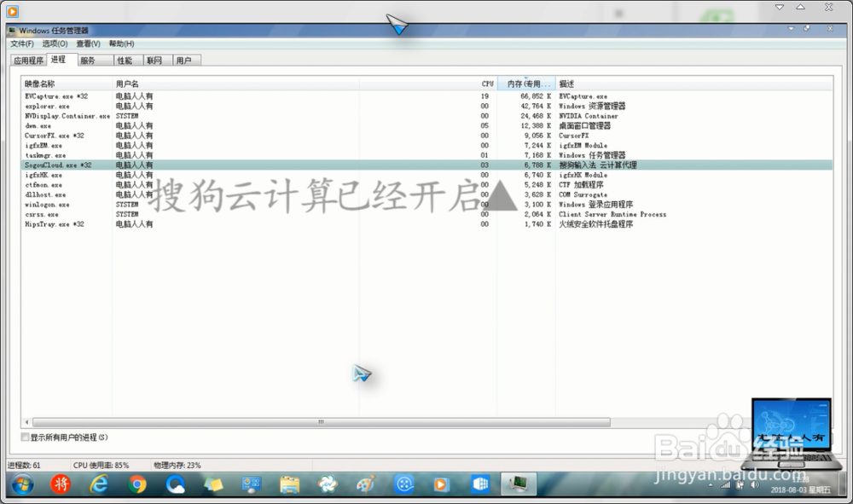Image resolution: width=853 pixels, height=504 pixels.
Task: Open Google Chrome from taskbar
Action: (x=137, y=484)
